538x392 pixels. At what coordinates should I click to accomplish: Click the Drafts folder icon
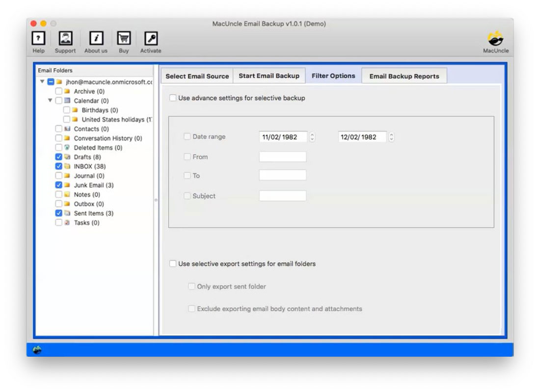tap(68, 157)
